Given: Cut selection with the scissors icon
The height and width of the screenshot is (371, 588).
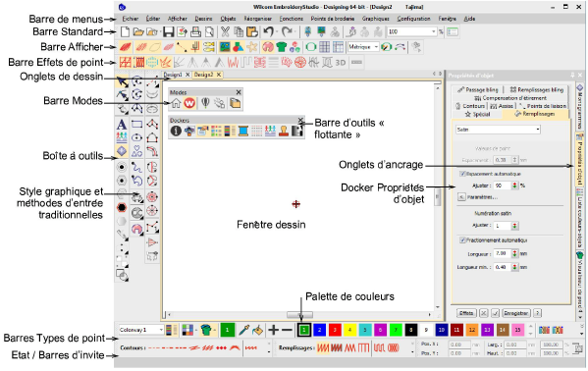Looking at the screenshot, I should click(x=225, y=31).
